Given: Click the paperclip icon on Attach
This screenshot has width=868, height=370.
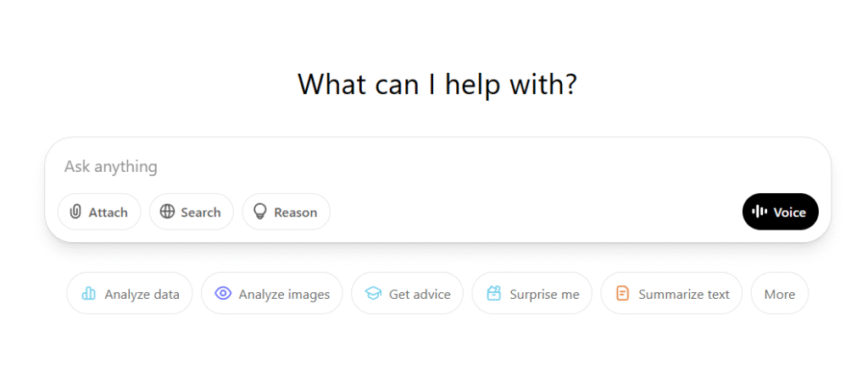Looking at the screenshot, I should 75,212.
